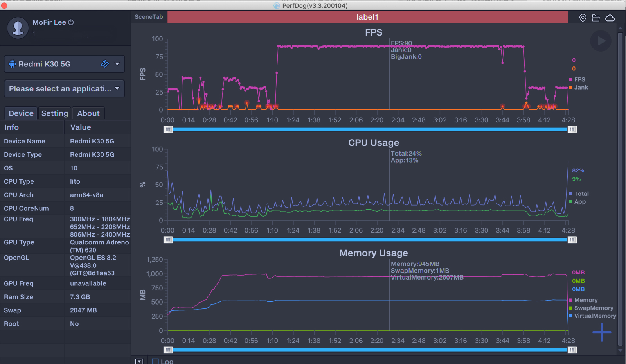Click the power logout icon beside MoFir Lee
This screenshot has height=364, width=626.
point(71,22)
